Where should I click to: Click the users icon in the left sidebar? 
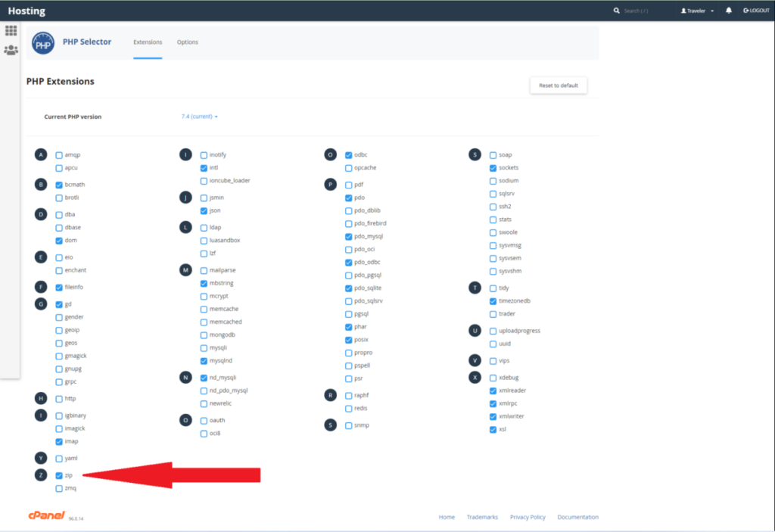[x=11, y=50]
